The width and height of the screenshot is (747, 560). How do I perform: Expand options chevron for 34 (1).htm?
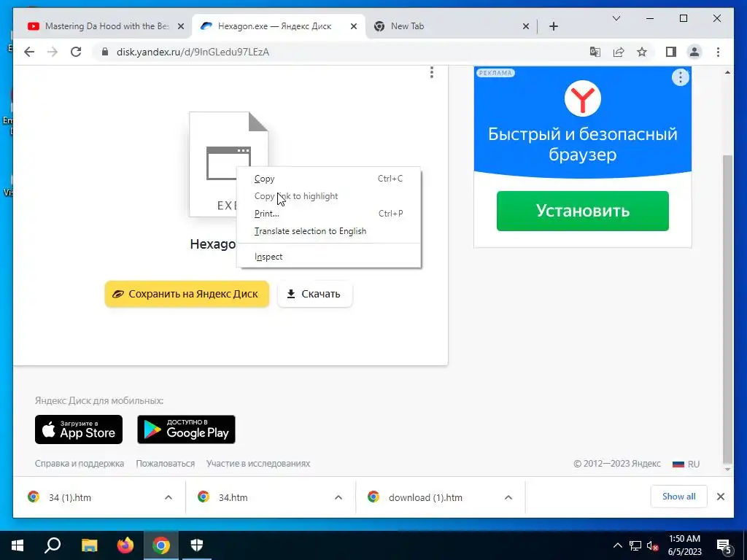169,497
